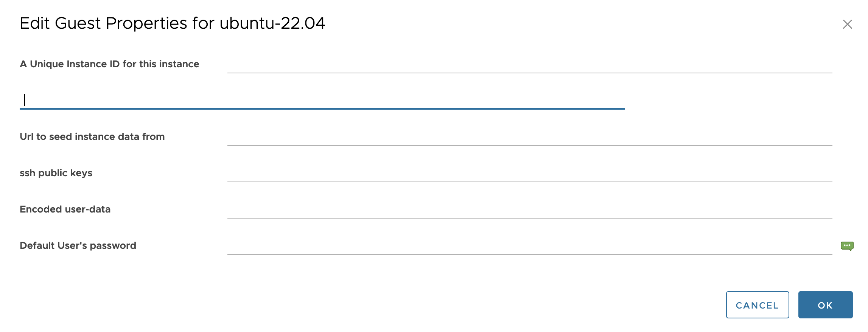Click 'ubuntu-22.04' in the dialog title
This screenshot has width=868, height=332.
pos(272,23)
